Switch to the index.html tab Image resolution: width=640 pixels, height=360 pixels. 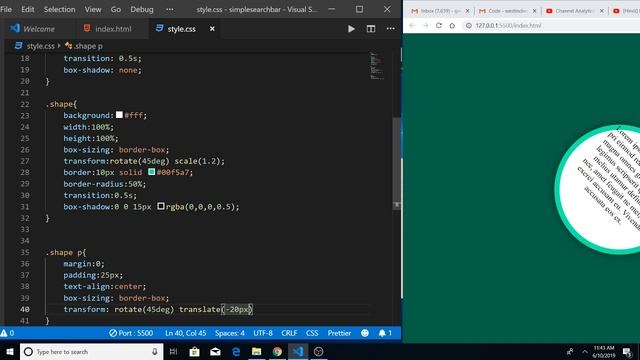point(108,29)
